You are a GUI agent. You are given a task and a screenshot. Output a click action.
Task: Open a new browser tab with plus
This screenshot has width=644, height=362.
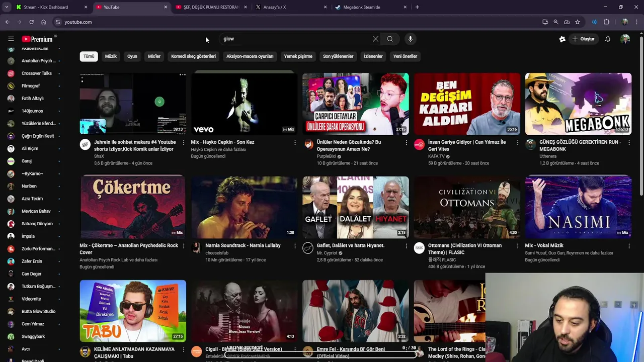[x=417, y=7]
